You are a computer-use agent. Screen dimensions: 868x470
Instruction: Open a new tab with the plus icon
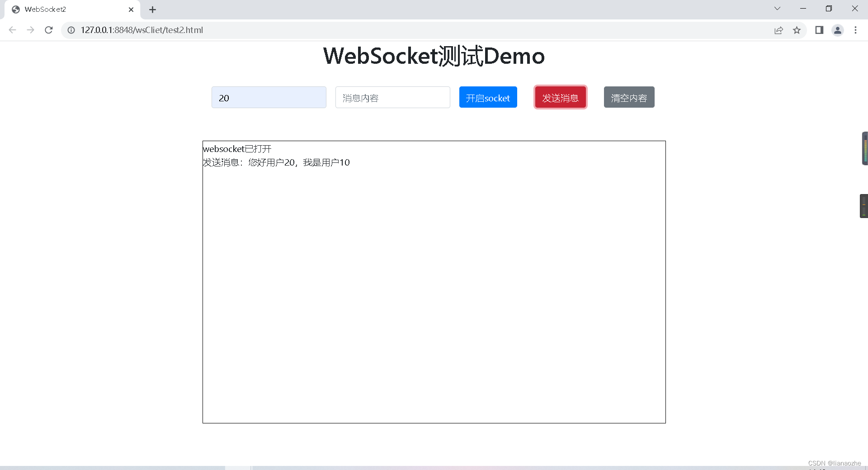[x=152, y=9]
